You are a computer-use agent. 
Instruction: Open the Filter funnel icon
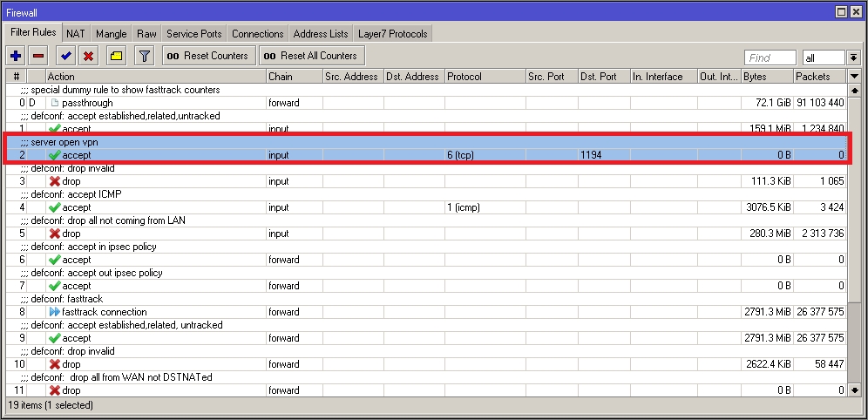click(145, 56)
